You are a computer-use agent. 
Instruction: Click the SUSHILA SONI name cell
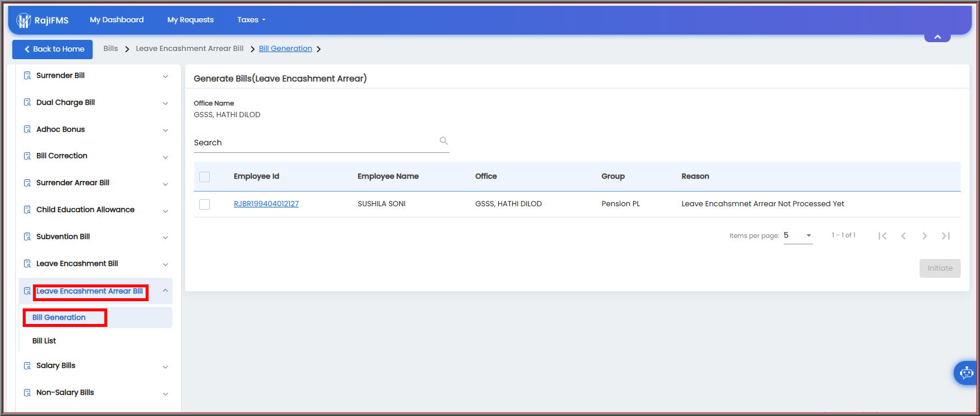tap(382, 204)
